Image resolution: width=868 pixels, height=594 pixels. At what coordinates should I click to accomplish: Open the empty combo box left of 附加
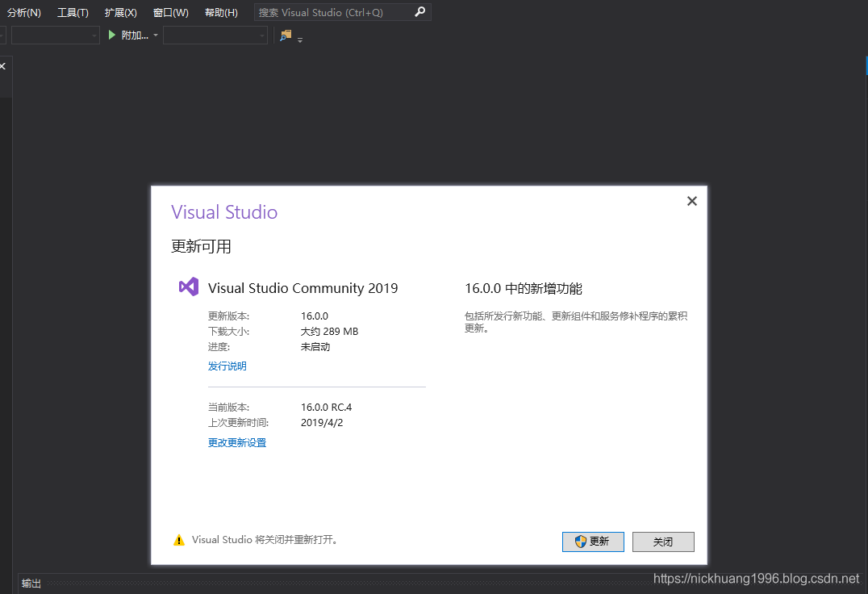[x=56, y=36]
